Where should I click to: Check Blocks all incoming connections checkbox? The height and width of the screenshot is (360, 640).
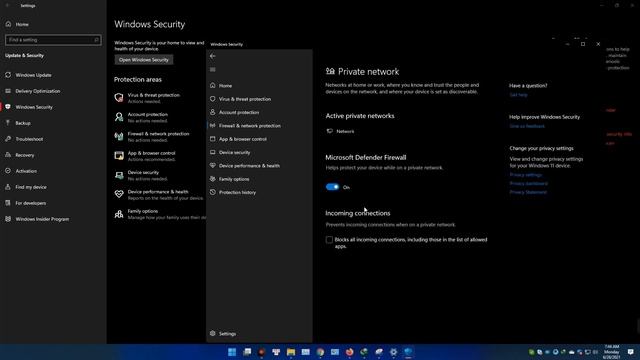coord(329,240)
